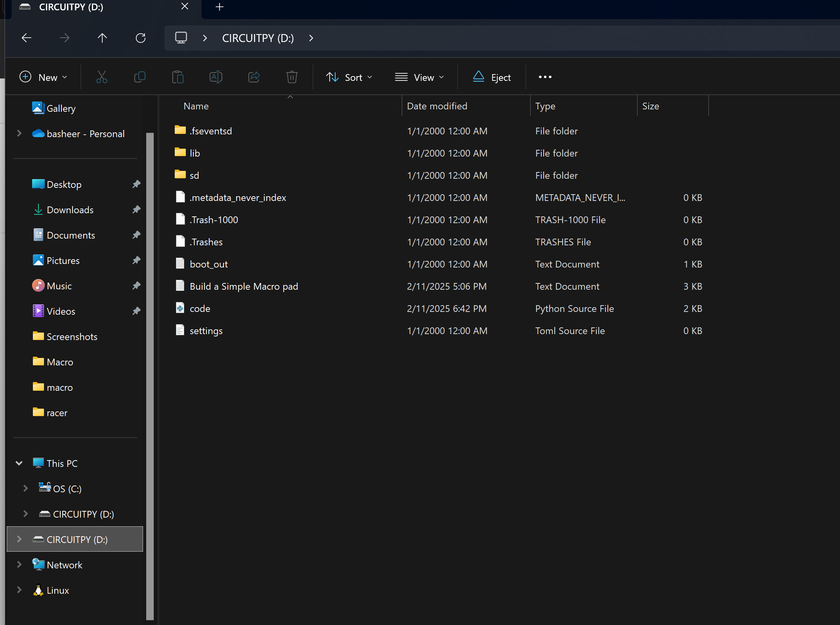
Task: Select the sd folder icon
Action: [180, 174]
